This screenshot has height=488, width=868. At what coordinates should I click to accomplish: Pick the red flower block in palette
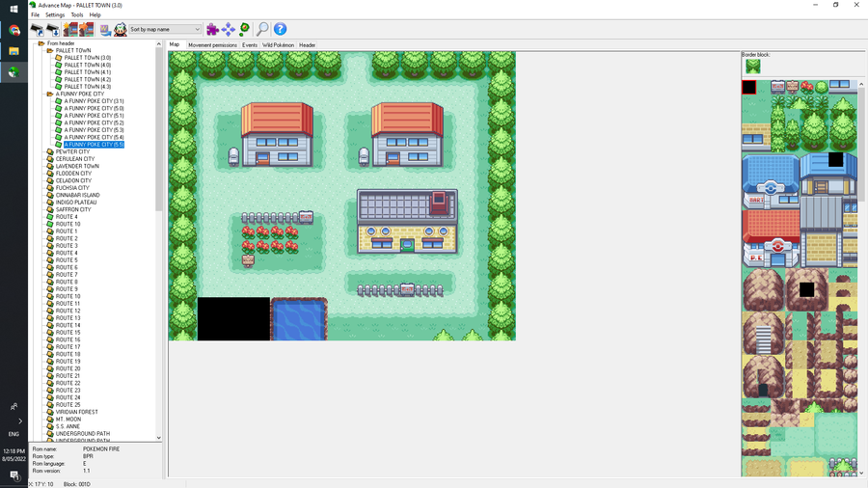pyautogui.click(x=807, y=88)
